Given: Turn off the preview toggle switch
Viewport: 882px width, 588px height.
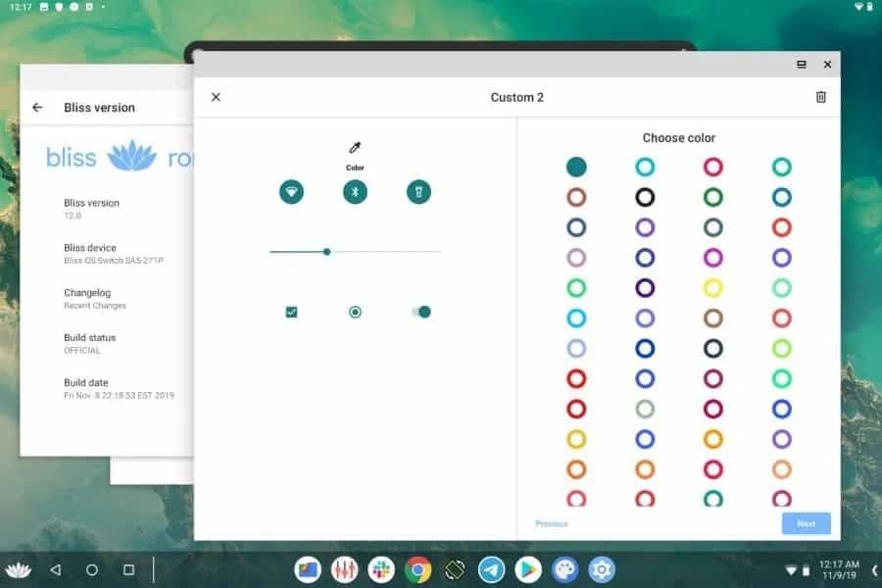Looking at the screenshot, I should [x=421, y=312].
